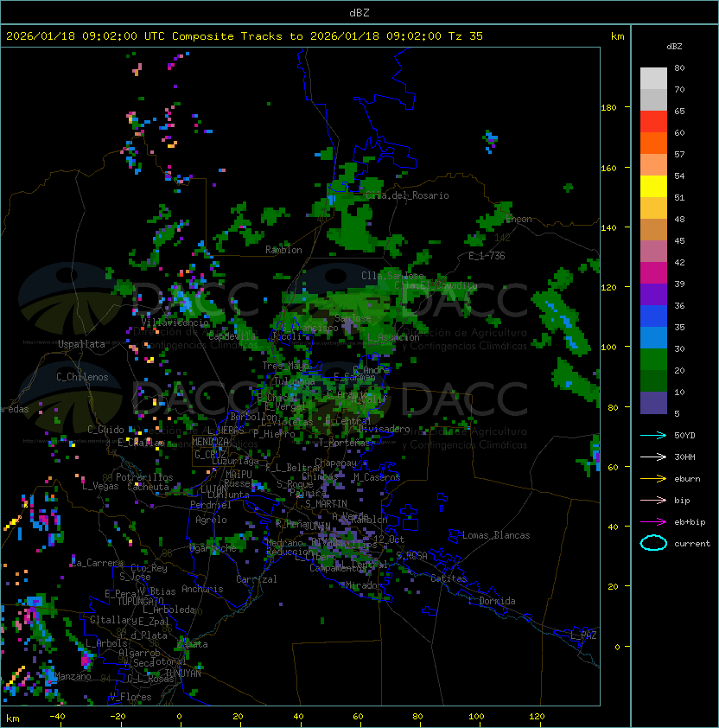719x728 pixels.
Task: Click the 'Capdevila' map label
Action: tap(232, 336)
